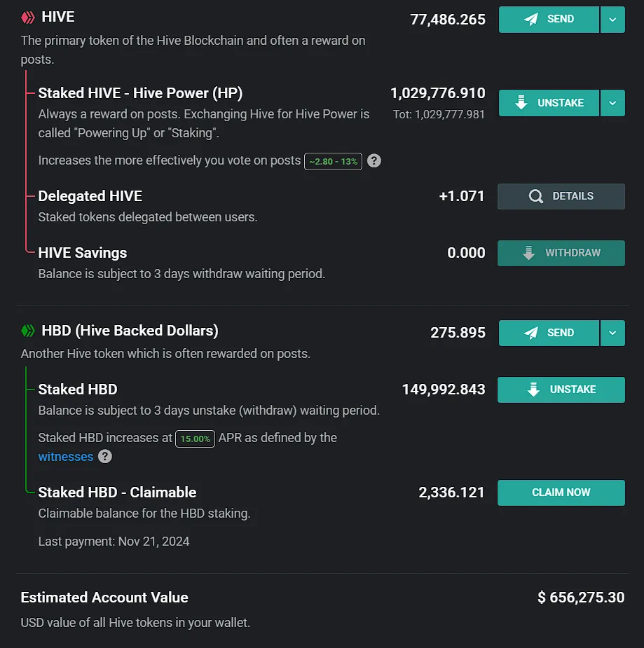Click magnifier icon on Details button
This screenshot has height=648, width=644.
(x=536, y=196)
